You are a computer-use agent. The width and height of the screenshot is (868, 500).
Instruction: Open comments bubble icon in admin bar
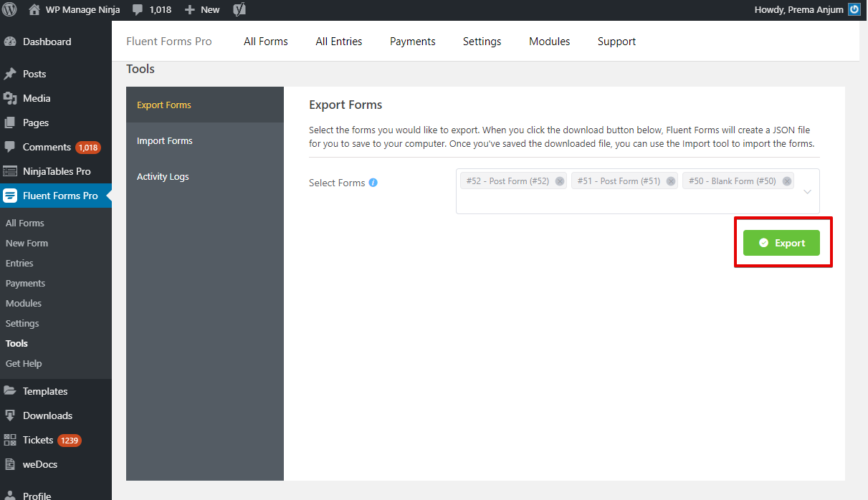[x=138, y=10]
